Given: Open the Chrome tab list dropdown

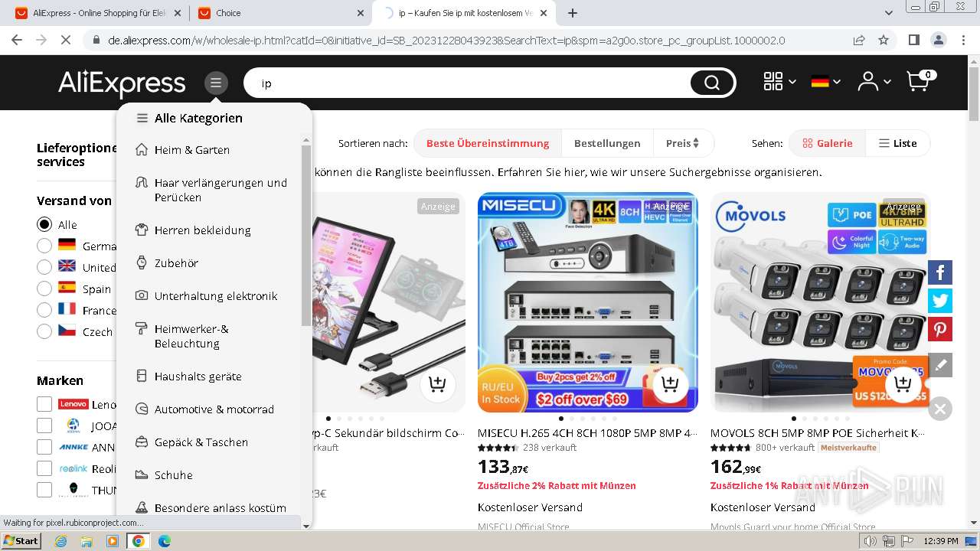Looking at the screenshot, I should tap(889, 13).
